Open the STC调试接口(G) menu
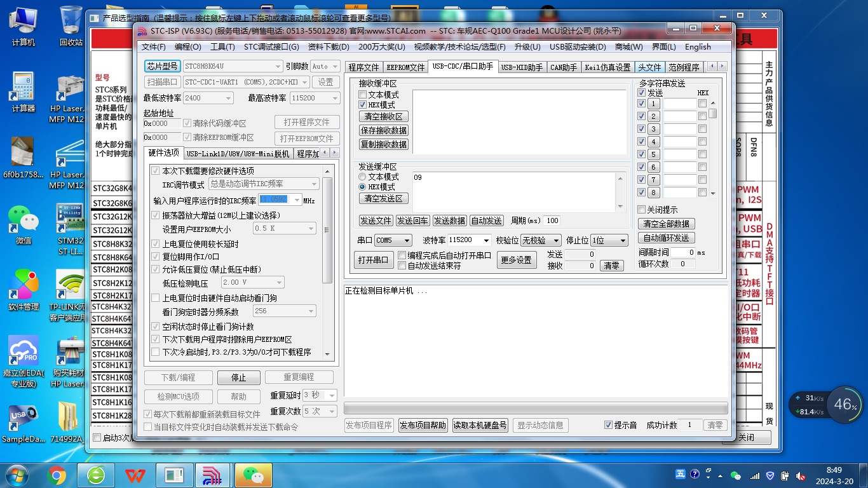The image size is (868, 488). coord(271,47)
